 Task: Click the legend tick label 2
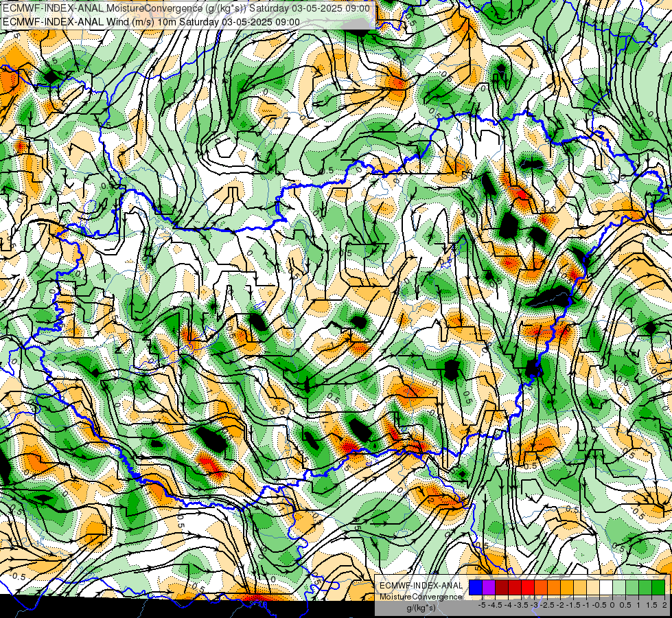[664, 605]
